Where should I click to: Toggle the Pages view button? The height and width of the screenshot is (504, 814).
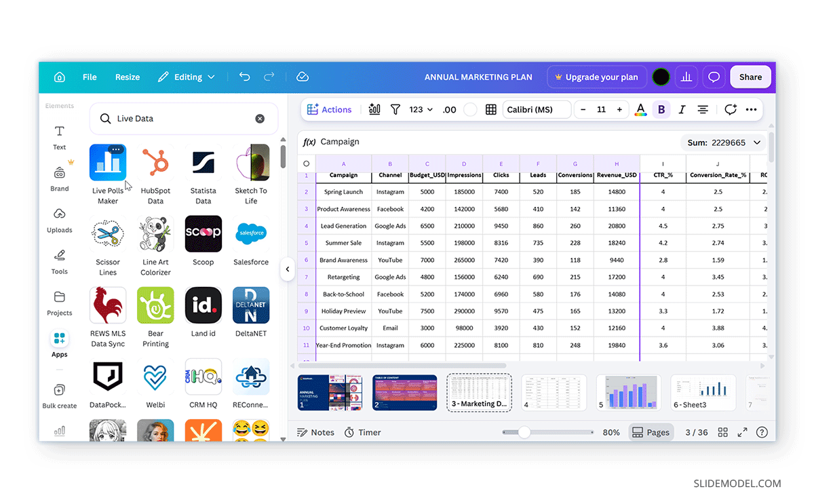[x=651, y=432]
